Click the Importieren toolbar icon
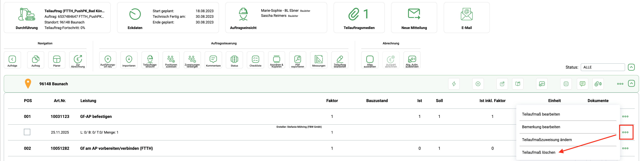Viewport: 644px width, 161px height. (129, 60)
